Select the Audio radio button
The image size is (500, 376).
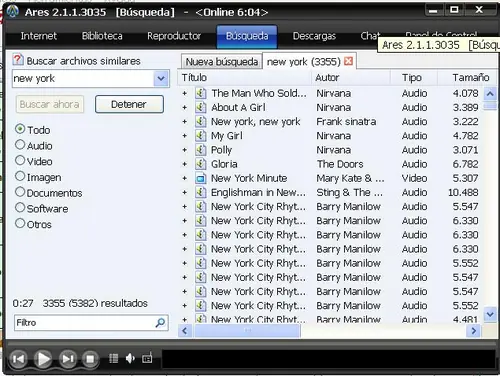click(x=20, y=145)
